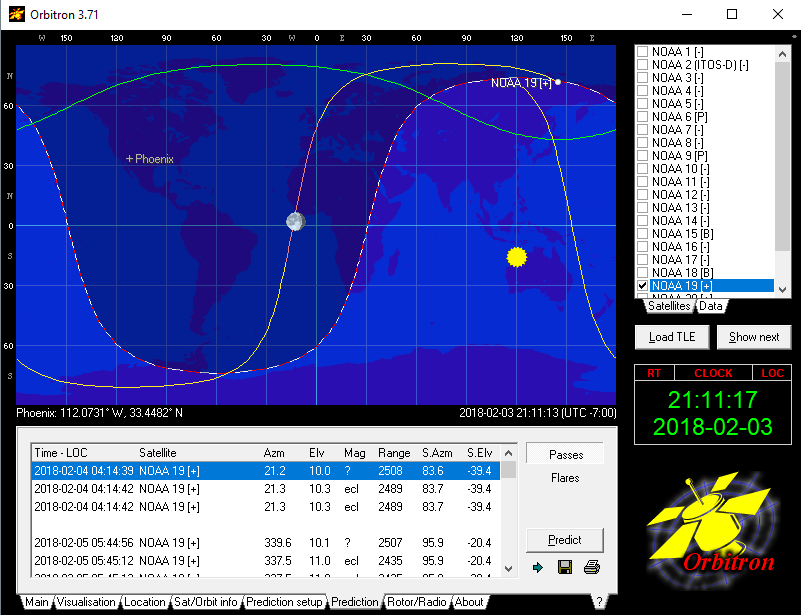This screenshot has height=615, width=801.
Task: Open the question mark help button
Action: point(599,602)
